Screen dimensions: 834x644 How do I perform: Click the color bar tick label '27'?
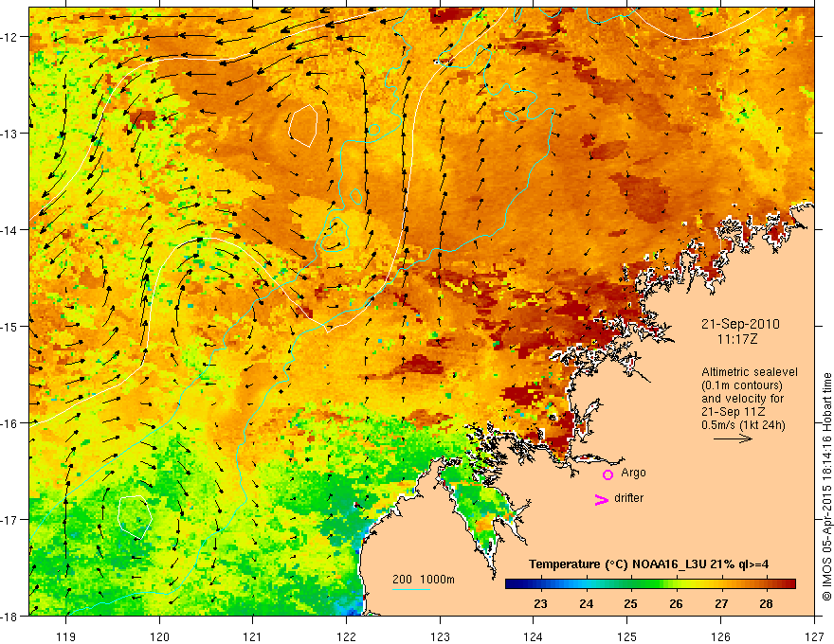click(x=721, y=604)
